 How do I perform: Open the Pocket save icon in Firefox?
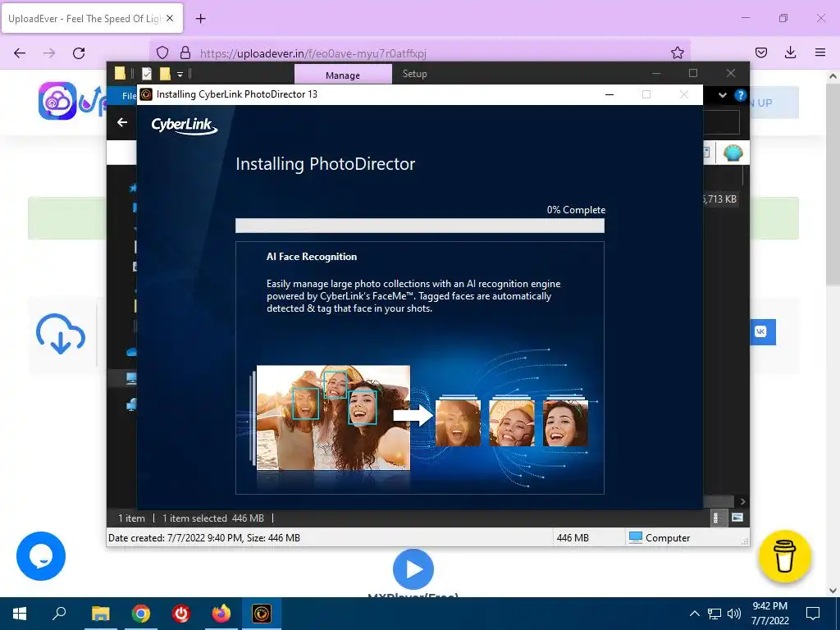point(760,52)
